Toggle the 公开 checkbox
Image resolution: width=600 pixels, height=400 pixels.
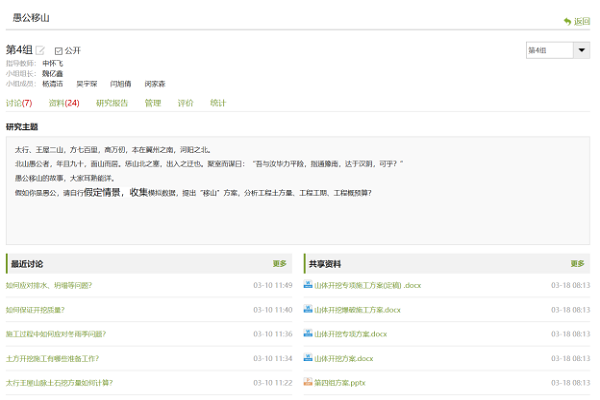pos(58,50)
